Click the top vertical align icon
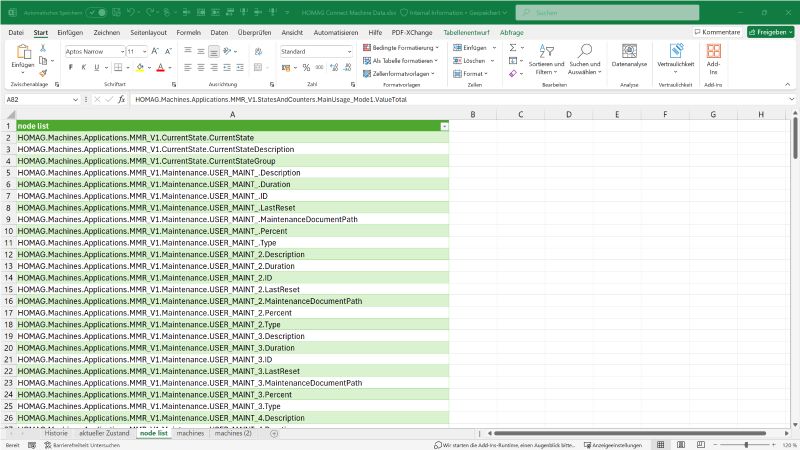 (188, 51)
